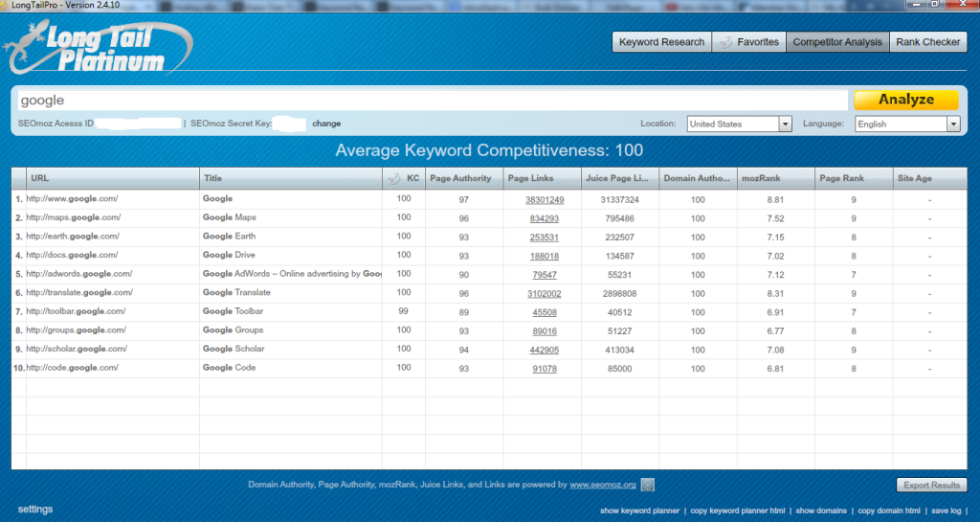This screenshot has width=980, height=522.
Task: Open page links count 79547
Action: click(x=545, y=275)
